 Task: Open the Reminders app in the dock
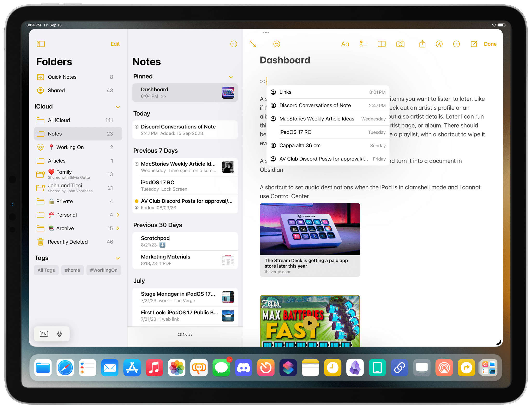click(88, 367)
